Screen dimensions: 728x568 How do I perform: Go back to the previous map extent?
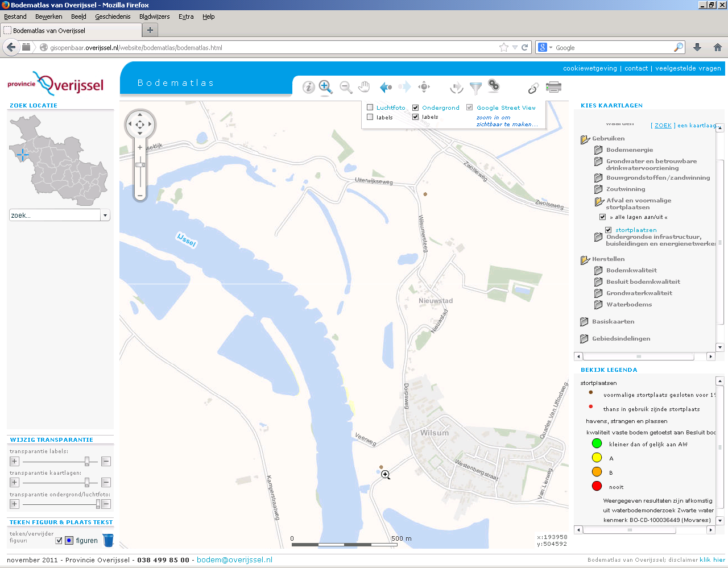[x=386, y=87]
